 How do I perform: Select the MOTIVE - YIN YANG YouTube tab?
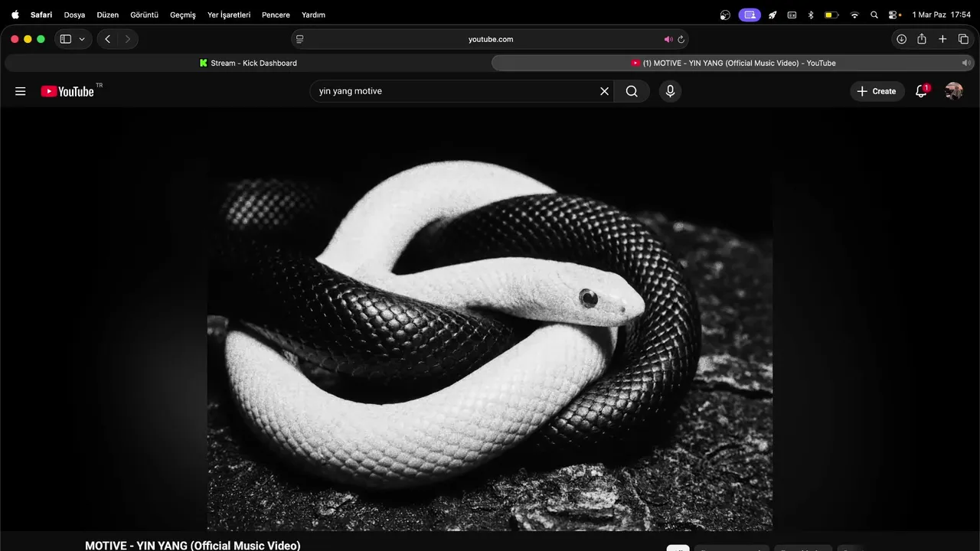click(733, 63)
